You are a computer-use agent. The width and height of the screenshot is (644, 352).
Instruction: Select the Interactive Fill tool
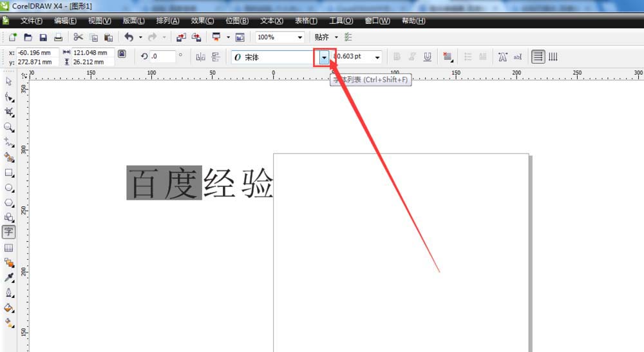click(8, 323)
